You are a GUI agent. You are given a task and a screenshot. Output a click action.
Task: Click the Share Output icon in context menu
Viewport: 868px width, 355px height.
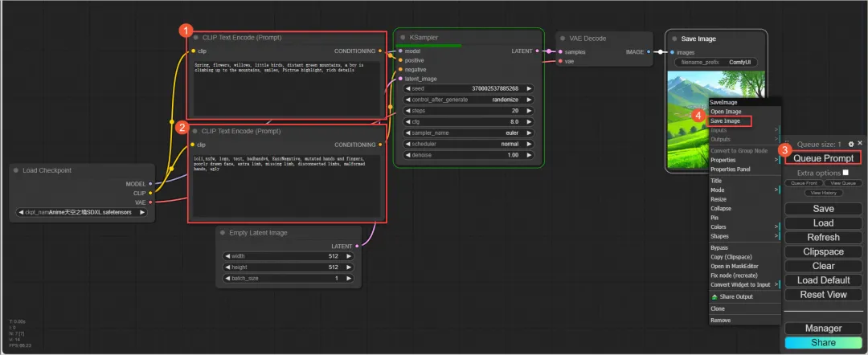click(714, 297)
